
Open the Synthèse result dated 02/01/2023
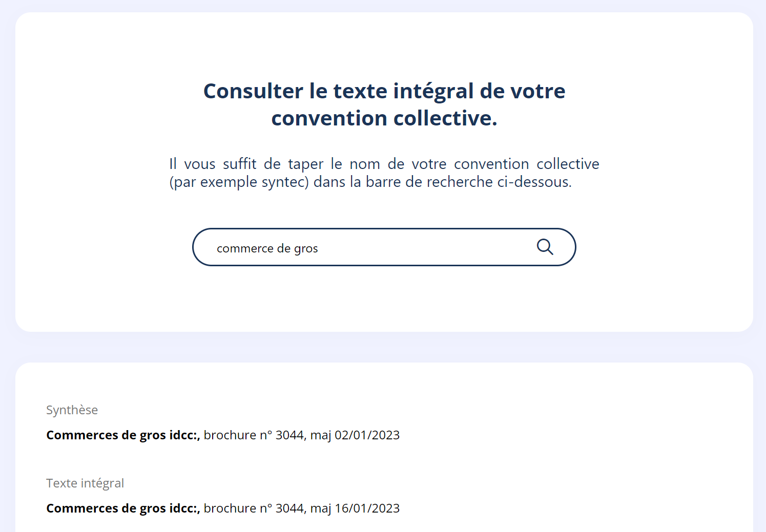[222, 435]
